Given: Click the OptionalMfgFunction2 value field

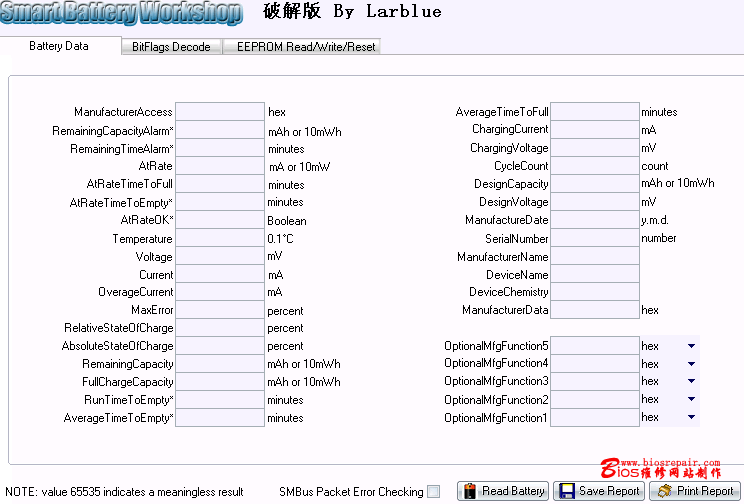Looking at the screenshot, I should point(595,400).
